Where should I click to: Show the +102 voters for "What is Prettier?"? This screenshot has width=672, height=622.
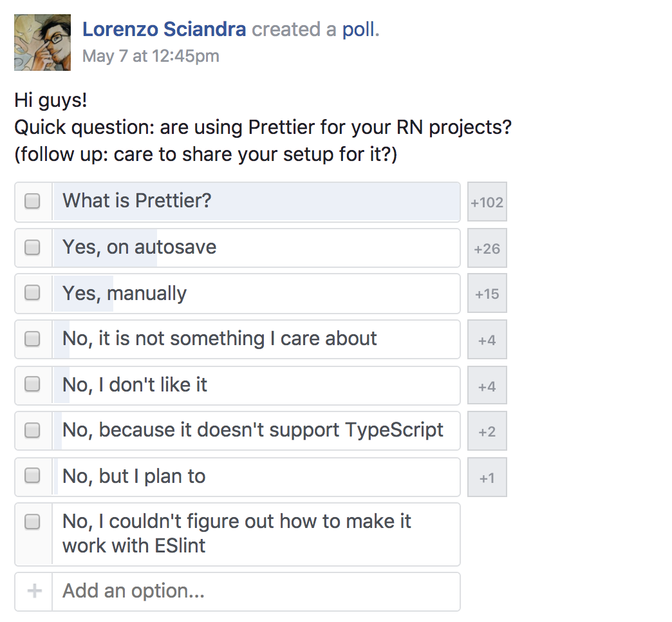pos(487,202)
